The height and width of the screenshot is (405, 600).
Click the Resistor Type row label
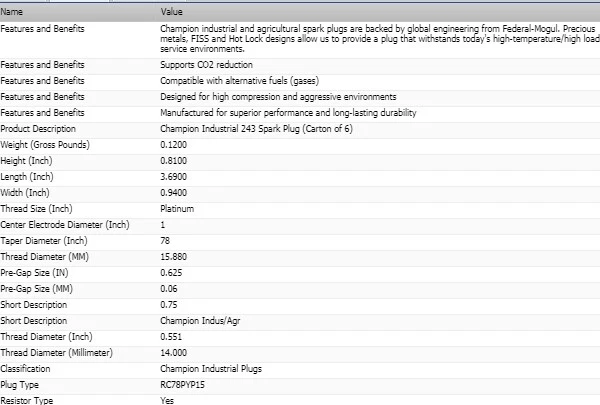(x=26, y=400)
